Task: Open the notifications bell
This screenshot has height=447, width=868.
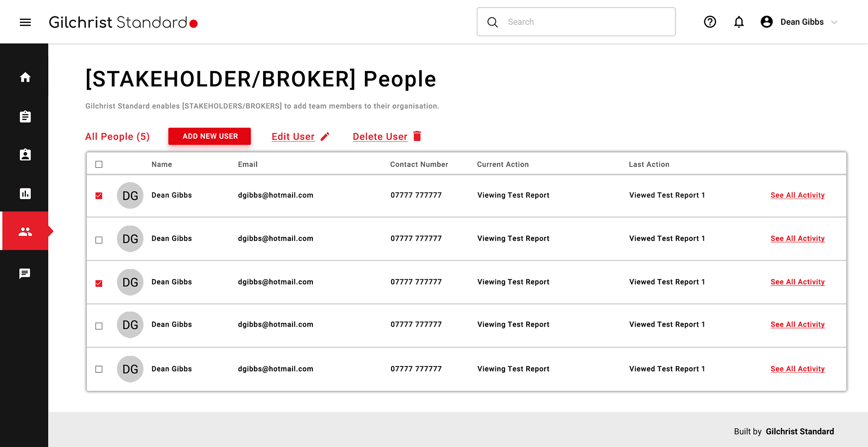Action: pyautogui.click(x=739, y=22)
